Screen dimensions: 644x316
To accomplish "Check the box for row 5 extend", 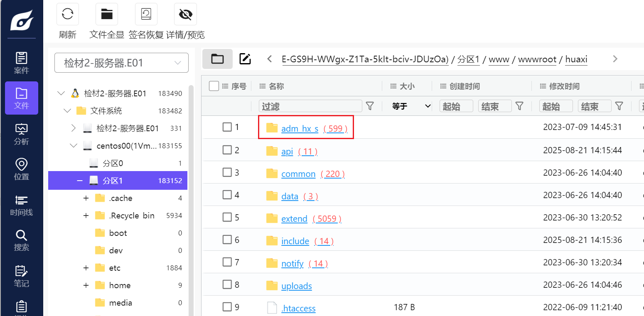I will pyautogui.click(x=227, y=217).
